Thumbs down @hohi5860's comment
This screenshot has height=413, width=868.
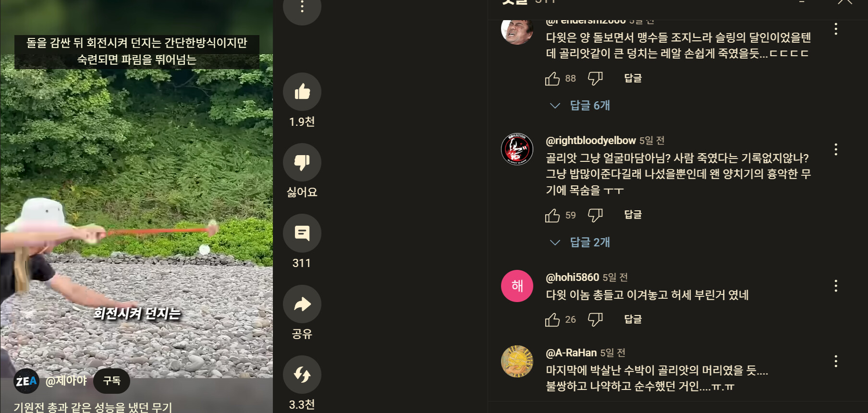(x=595, y=319)
